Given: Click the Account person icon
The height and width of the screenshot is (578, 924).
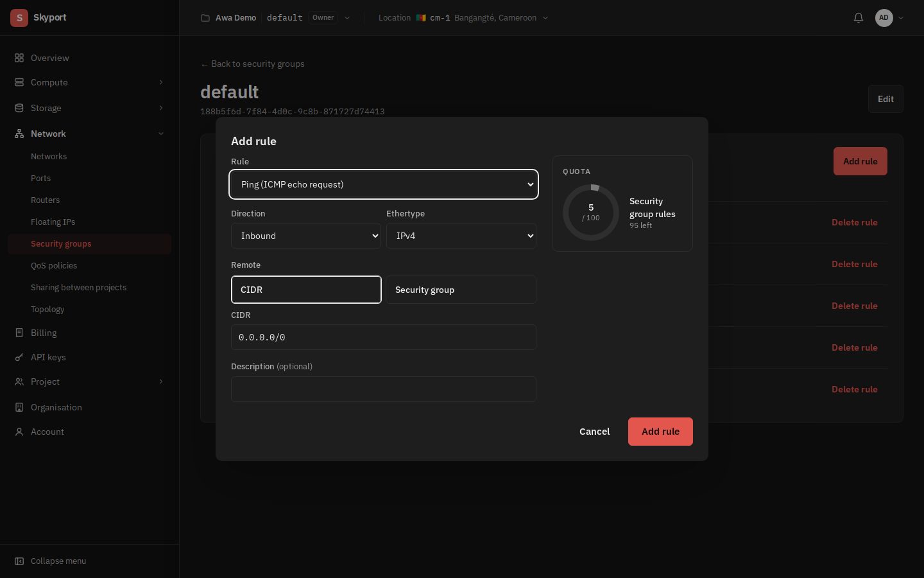Looking at the screenshot, I should point(19,432).
